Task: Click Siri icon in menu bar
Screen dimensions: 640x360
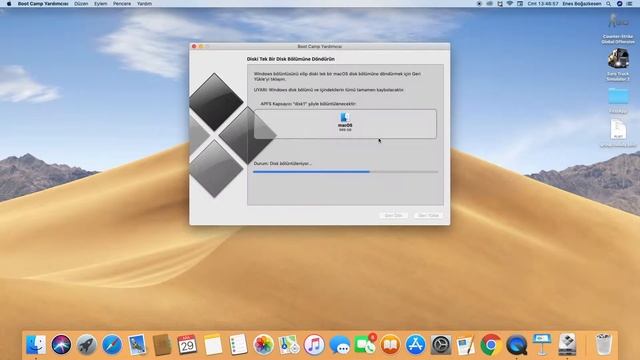Action: click(x=619, y=3)
